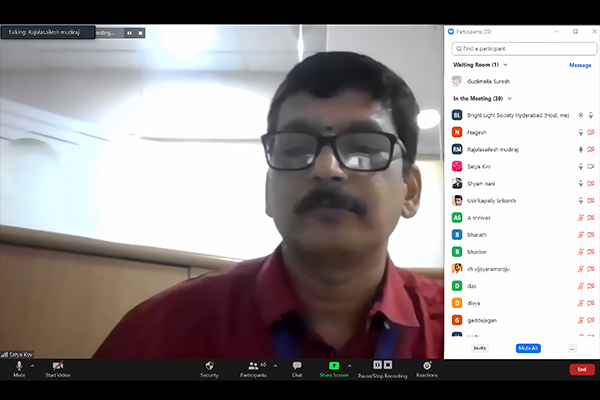
Task: Open the Reactions menu
Action: (427, 366)
